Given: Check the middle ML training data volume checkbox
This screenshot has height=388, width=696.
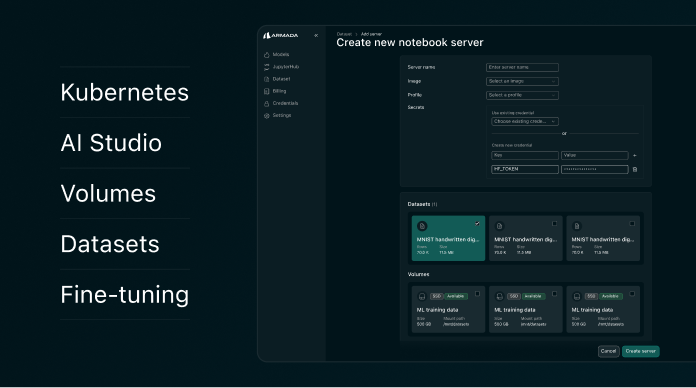Looking at the screenshot, I should click(554, 294).
